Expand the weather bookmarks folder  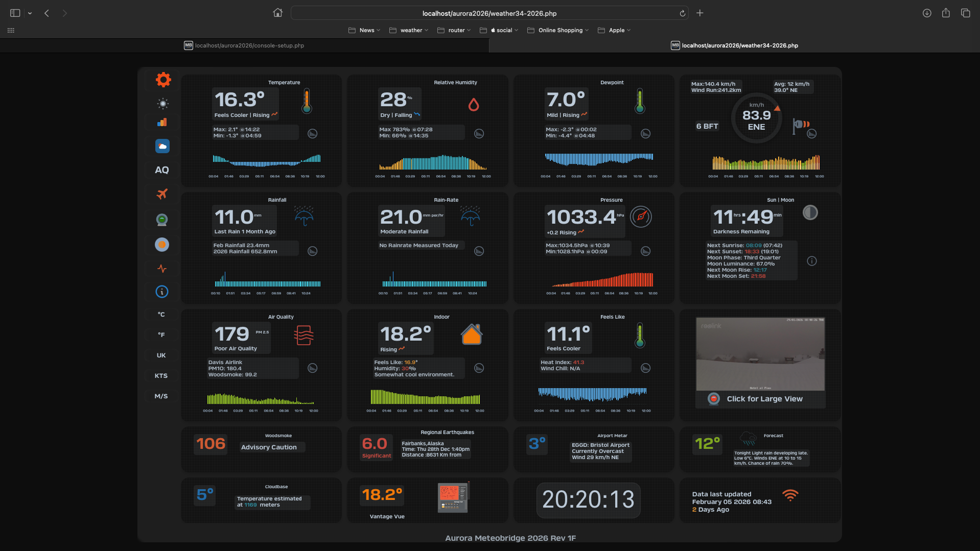coord(409,30)
